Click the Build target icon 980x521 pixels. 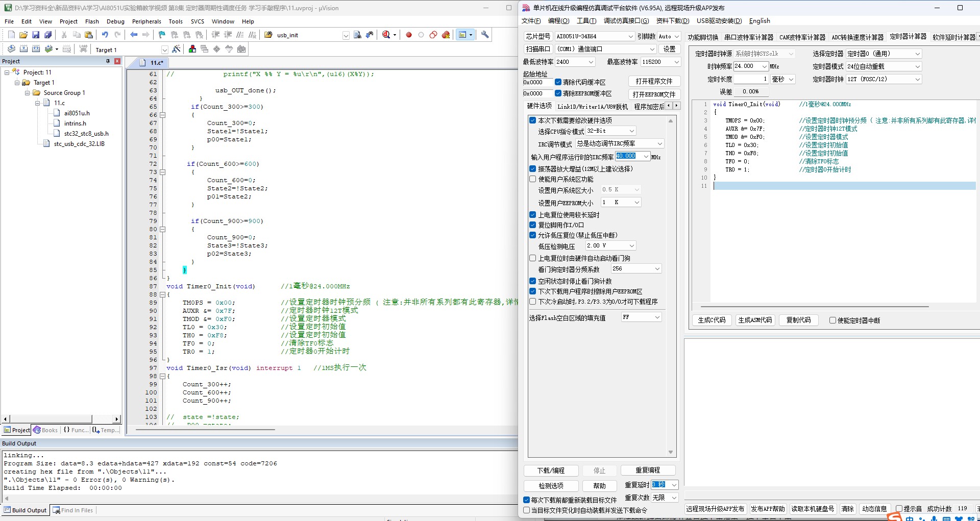click(23, 49)
